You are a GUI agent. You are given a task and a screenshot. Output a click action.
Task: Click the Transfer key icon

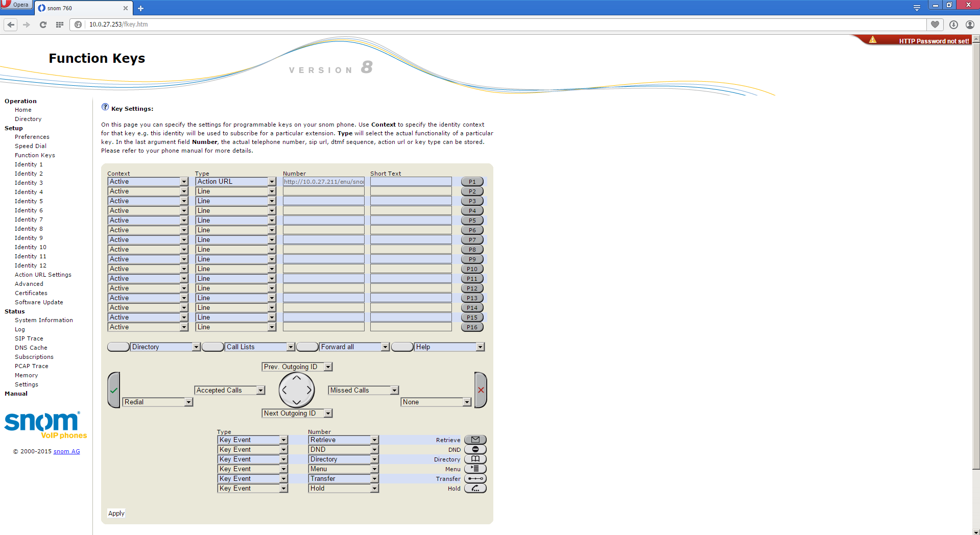click(x=475, y=478)
